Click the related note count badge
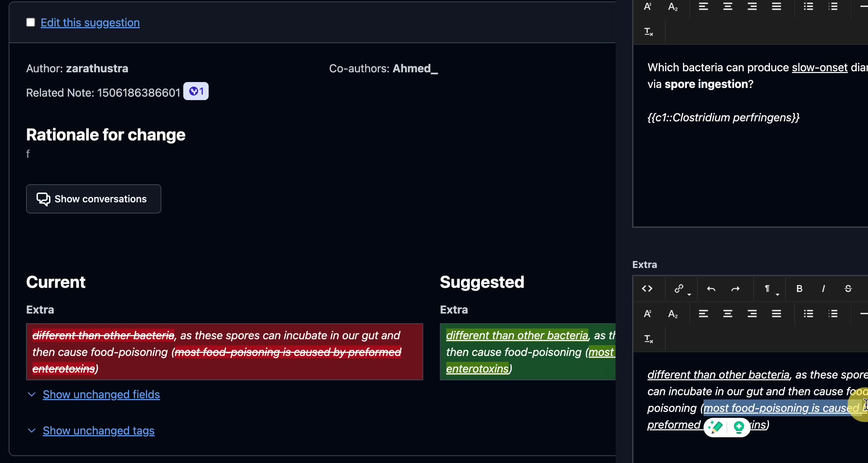868x463 pixels. coord(196,91)
